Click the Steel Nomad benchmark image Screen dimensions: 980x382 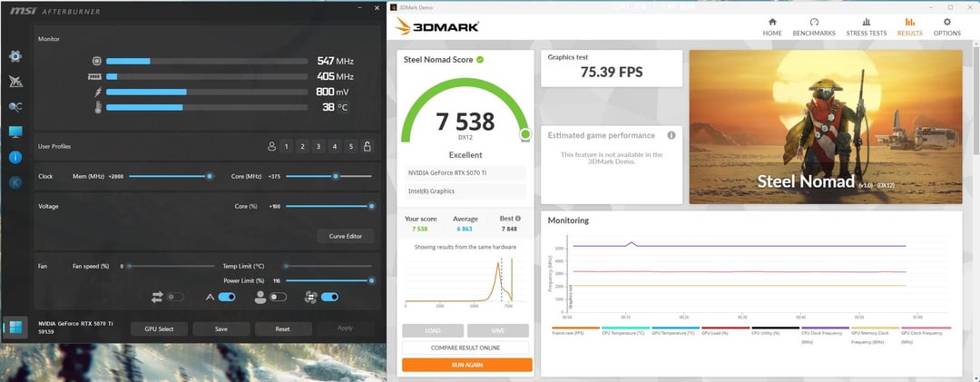pos(825,126)
